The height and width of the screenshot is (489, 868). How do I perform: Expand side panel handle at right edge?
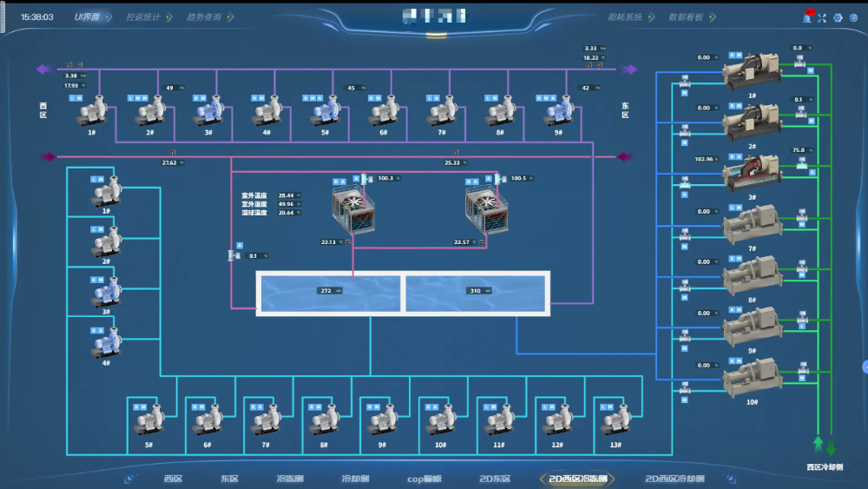click(x=865, y=367)
